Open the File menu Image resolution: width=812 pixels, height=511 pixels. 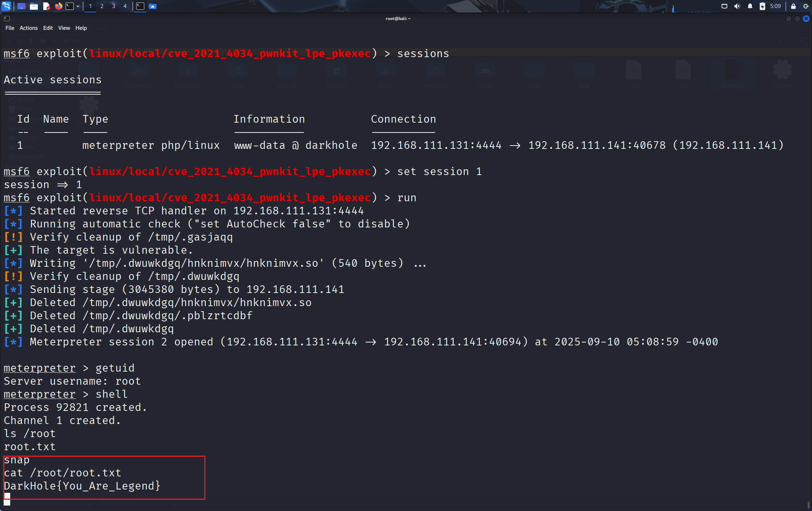click(x=10, y=28)
